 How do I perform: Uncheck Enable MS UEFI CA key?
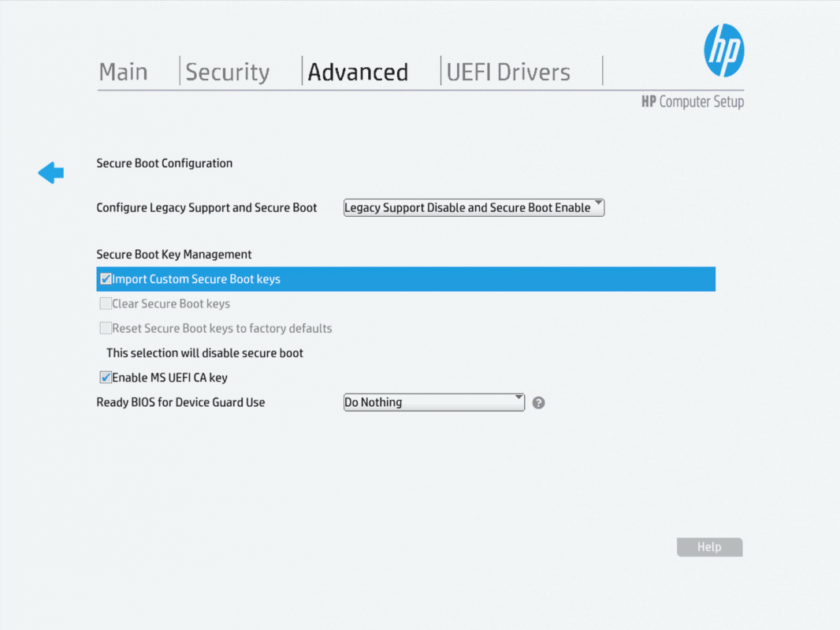(106, 378)
